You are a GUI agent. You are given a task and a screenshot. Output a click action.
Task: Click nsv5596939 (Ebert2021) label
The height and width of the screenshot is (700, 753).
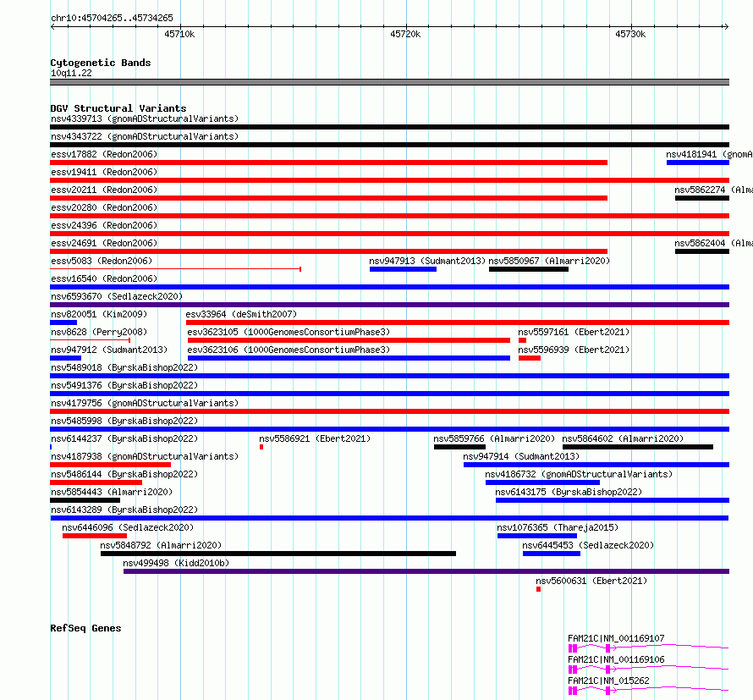coord(574,350)
